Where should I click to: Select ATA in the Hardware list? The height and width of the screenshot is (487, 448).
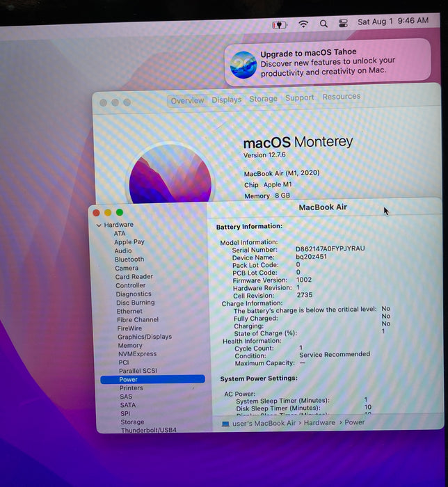tap(120, 233)
